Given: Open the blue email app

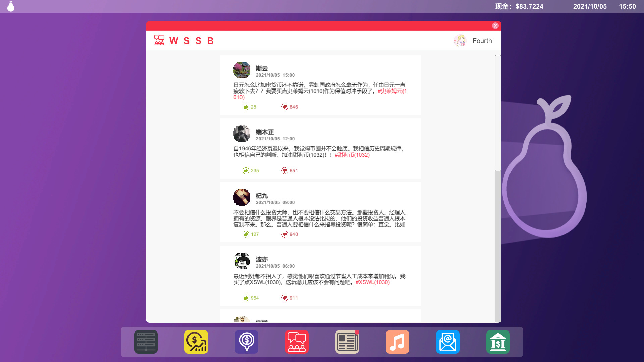Looking at the screenshot, I should (x=447, y=342).
